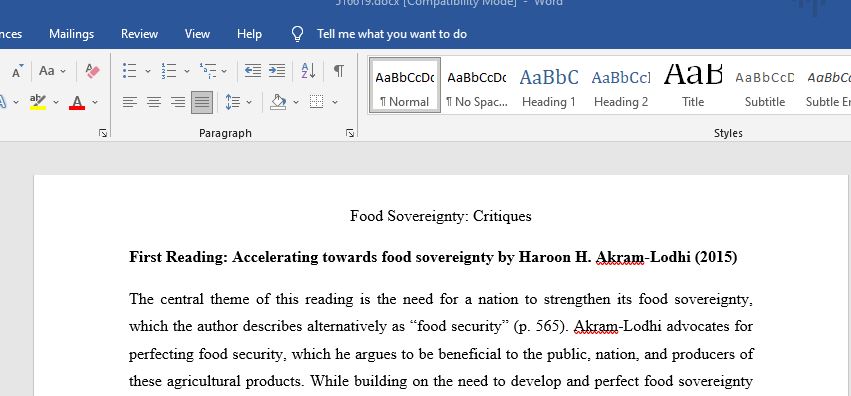
Task: Align text right
Action: point(178,102)
